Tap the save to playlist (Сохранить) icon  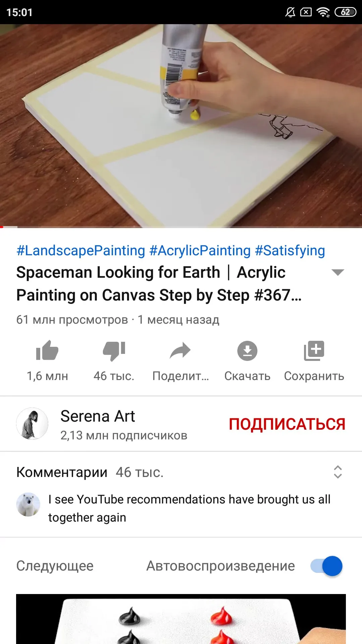point(314,351)
